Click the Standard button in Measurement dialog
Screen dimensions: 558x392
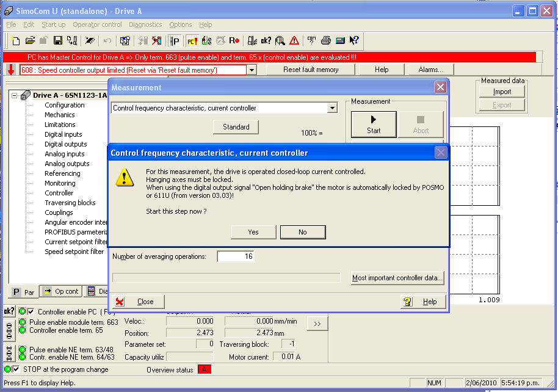(x=236, y=127)
